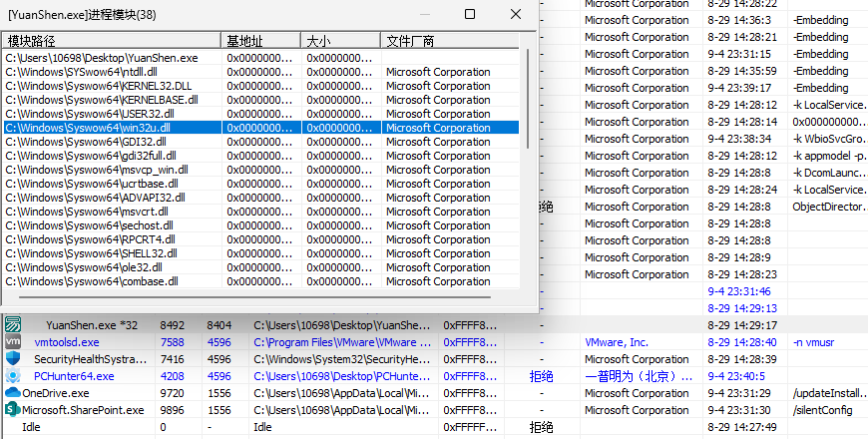Click the Microsoft.SharePoint.exe icon
The image size is (868, 439).
[13, 410]
